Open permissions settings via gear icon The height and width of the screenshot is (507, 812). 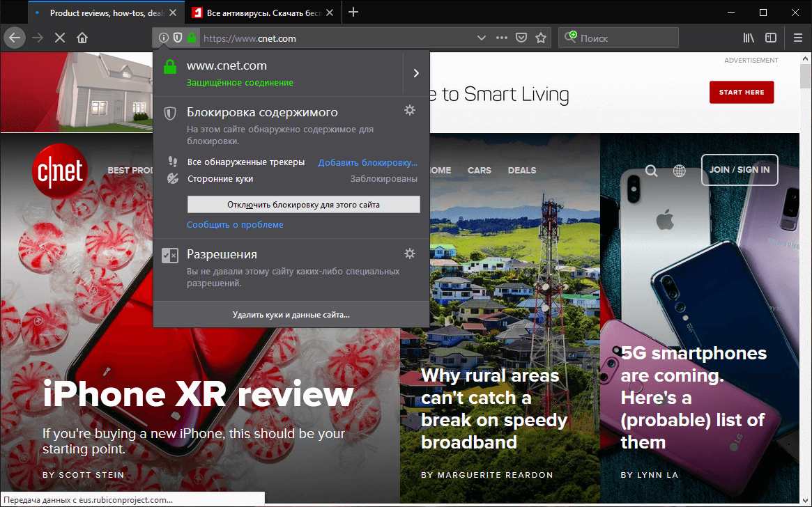click(x=410, y=253)
